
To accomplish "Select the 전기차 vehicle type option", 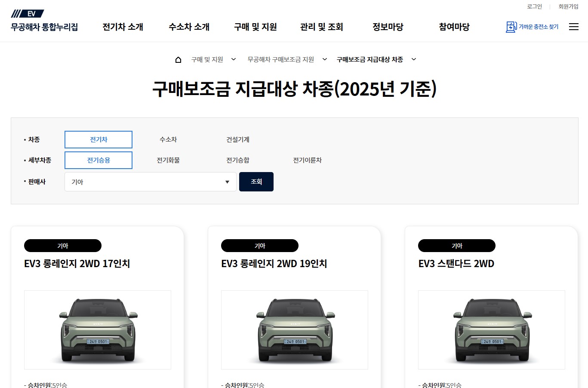I will pyautogui.click(x=99, y=139).
